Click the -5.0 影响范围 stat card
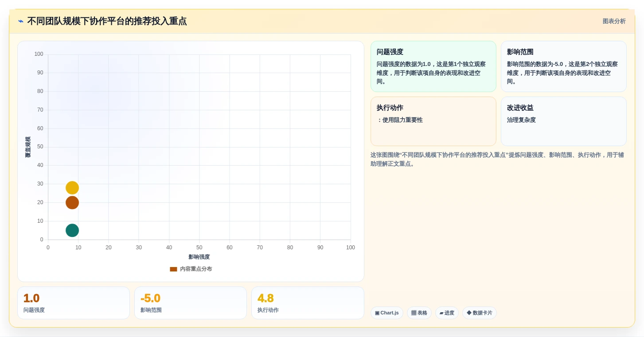 pyautogui.click(x=191, y=303)
